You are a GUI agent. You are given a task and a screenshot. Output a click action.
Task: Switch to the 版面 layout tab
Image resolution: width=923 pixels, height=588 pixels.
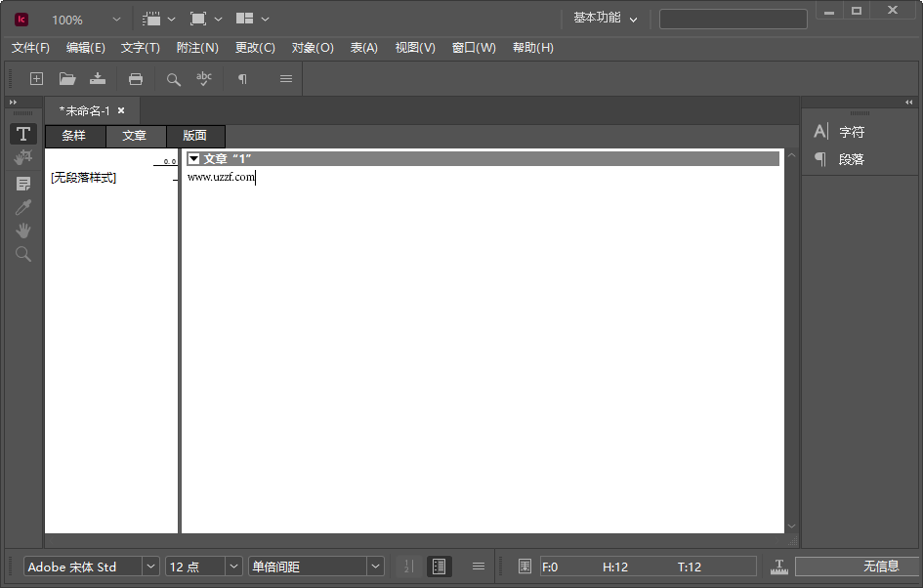194,136
